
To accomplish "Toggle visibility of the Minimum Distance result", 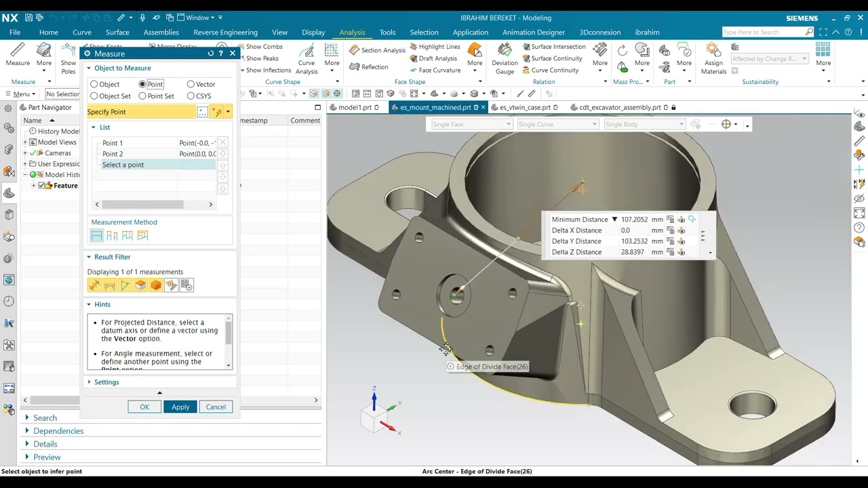I will pyautogui.click(x=681, y=220).
